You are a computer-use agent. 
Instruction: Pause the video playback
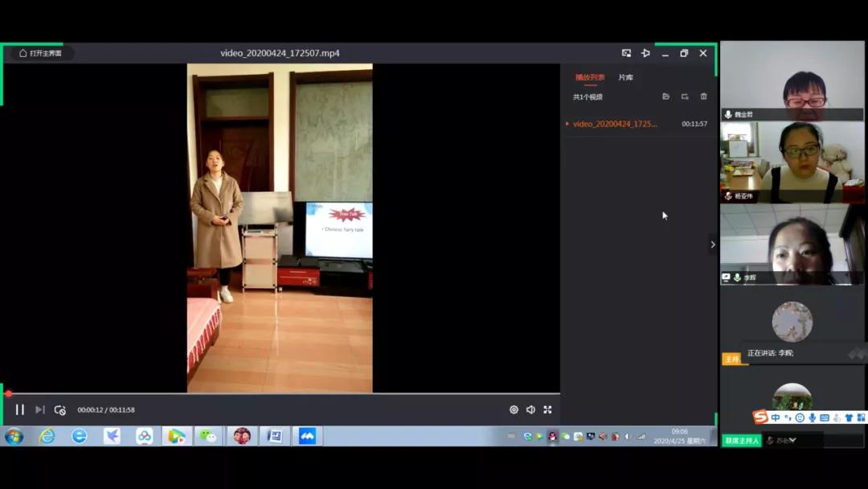point(20,410)
